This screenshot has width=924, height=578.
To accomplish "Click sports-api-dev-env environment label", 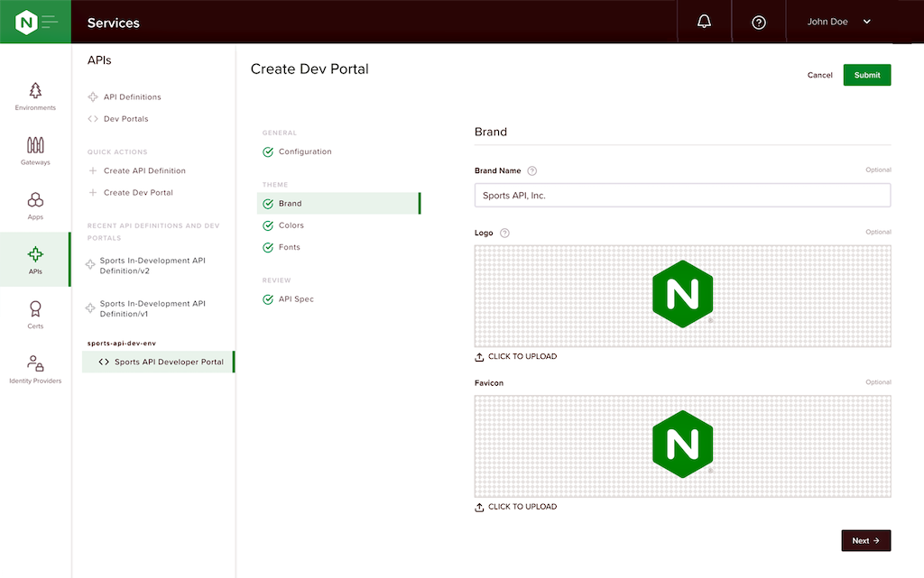I will click(x=122, y=344).
